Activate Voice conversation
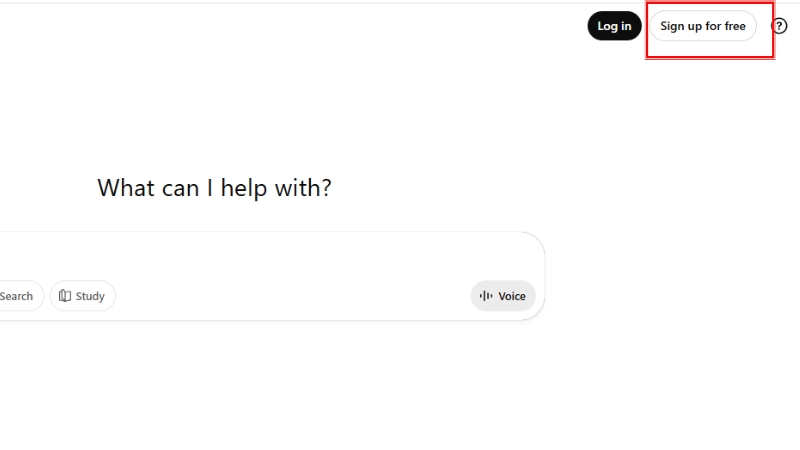This screenshot has width=800, height=450. point(503,296)
